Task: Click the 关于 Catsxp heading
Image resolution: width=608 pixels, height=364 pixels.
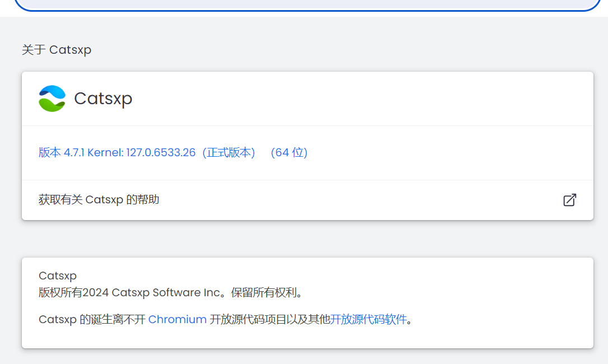Action: coord(57,50)
